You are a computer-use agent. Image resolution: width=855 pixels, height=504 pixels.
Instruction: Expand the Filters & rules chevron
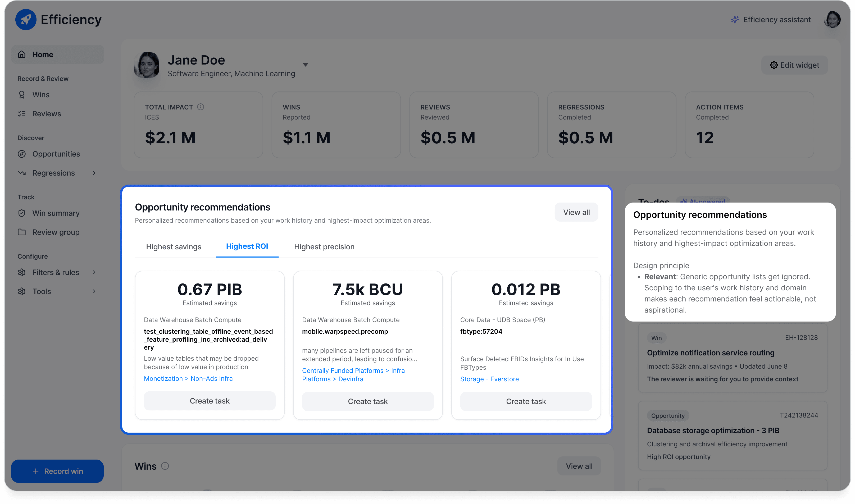pos(94,272)
